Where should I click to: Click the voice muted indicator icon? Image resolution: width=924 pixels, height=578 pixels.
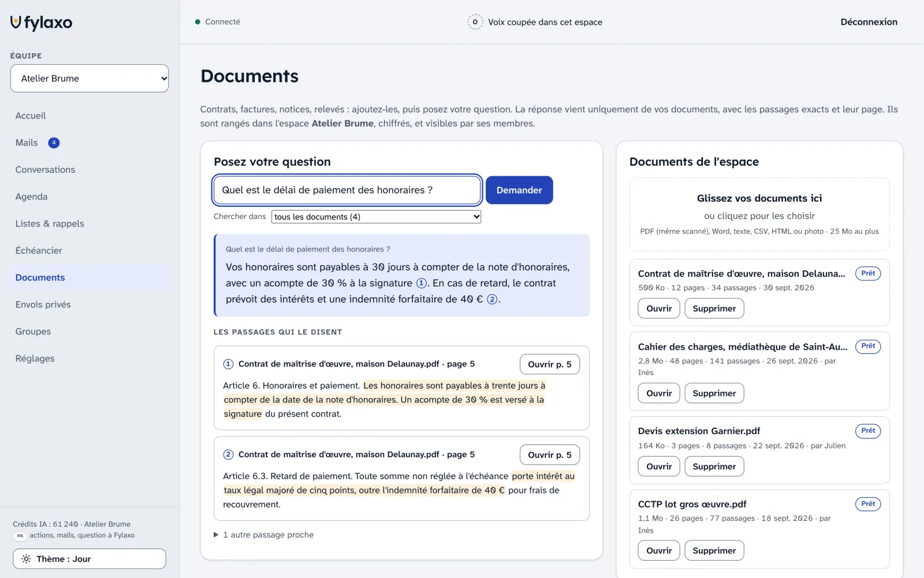[x=475, y=22]
